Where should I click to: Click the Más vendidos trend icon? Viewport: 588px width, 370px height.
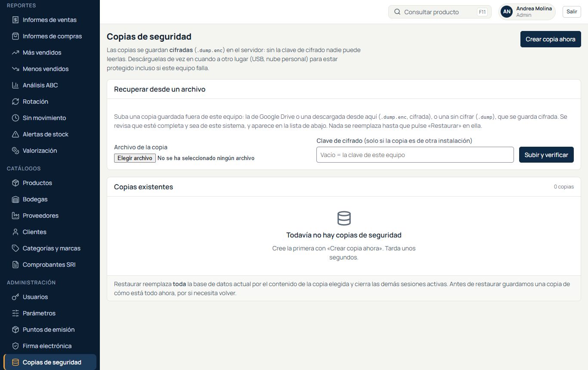point(15,52)
